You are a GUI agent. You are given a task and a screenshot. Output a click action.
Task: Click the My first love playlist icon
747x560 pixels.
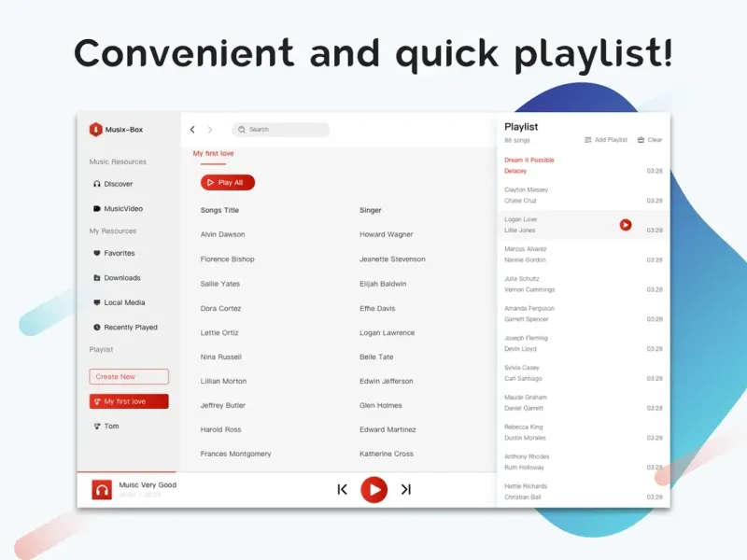coord(97,401)
